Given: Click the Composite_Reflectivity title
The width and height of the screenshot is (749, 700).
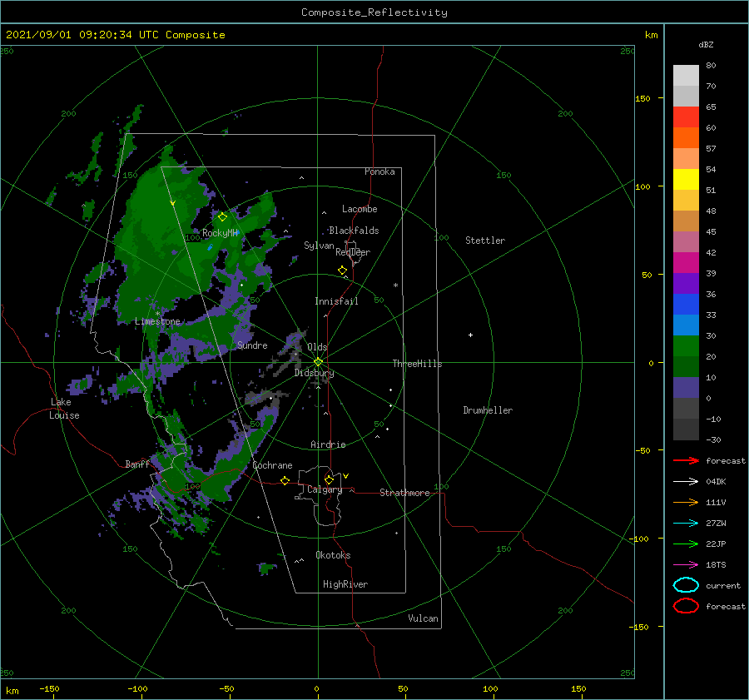Looking at the screenshot, I should (x=374, y=12).
